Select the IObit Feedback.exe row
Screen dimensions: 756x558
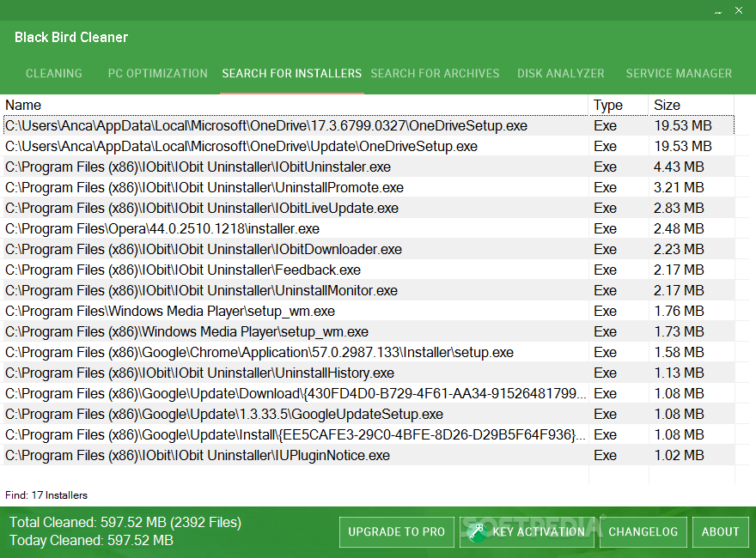point(369,270)
